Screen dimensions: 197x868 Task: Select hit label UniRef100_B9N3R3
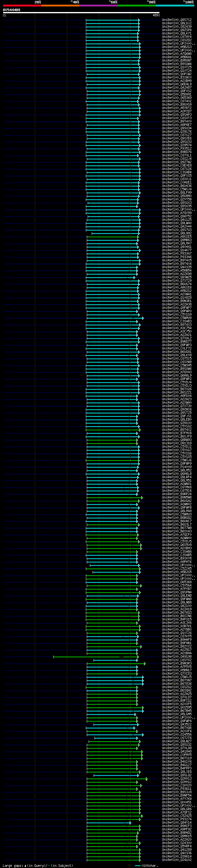[x=177, y=663]
